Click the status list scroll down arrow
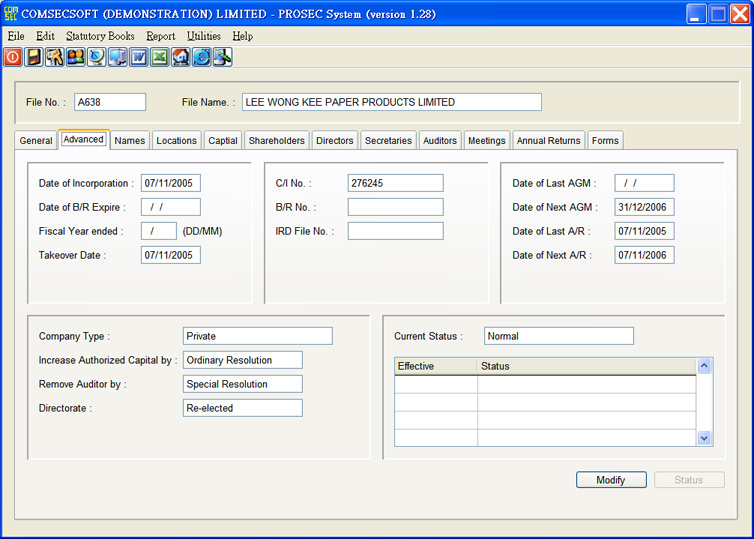754x539 pixels. [x=704, y=437]
